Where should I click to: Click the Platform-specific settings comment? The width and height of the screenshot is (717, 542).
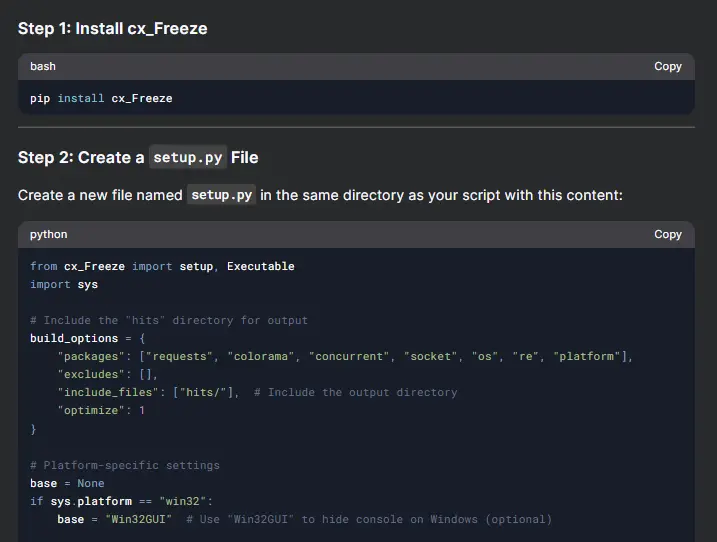click(x=125, y=465)
